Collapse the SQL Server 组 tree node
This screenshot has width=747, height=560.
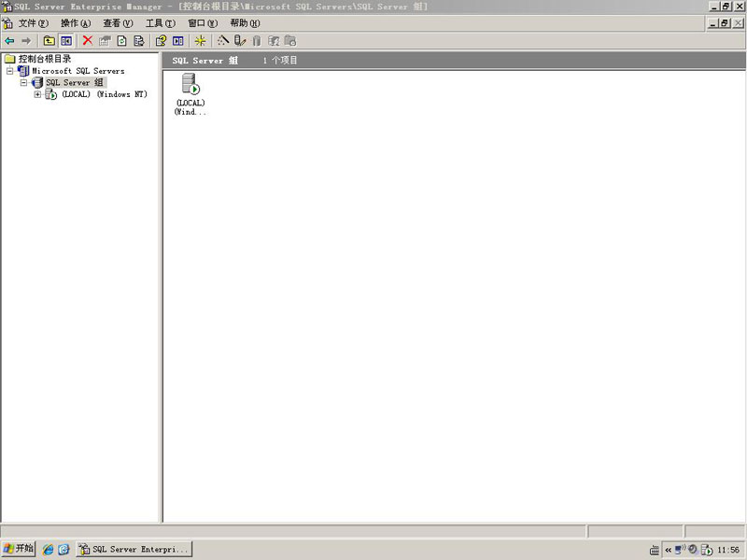(x=24, y=83)
